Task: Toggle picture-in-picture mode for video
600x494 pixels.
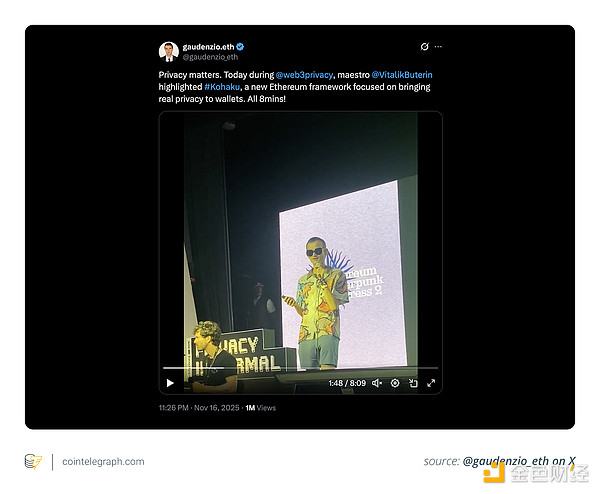Action: (413, 383)
